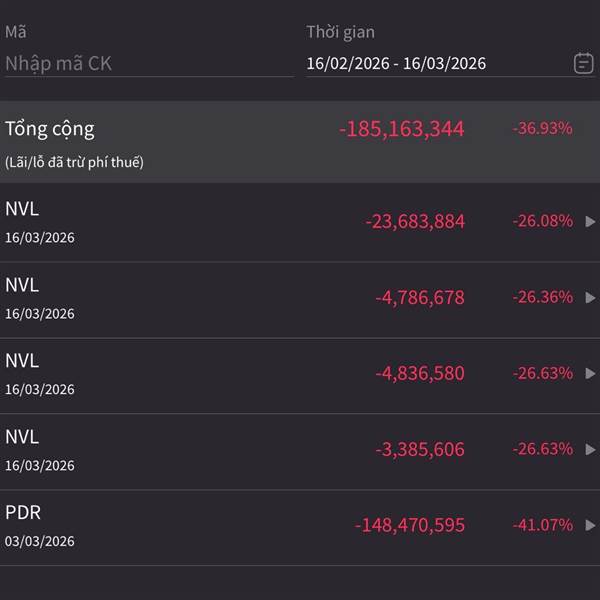The width and height of the screenshot is (600, 600).
Task: Click the total loss -185,163,344
Action: [x=402, y=129]
